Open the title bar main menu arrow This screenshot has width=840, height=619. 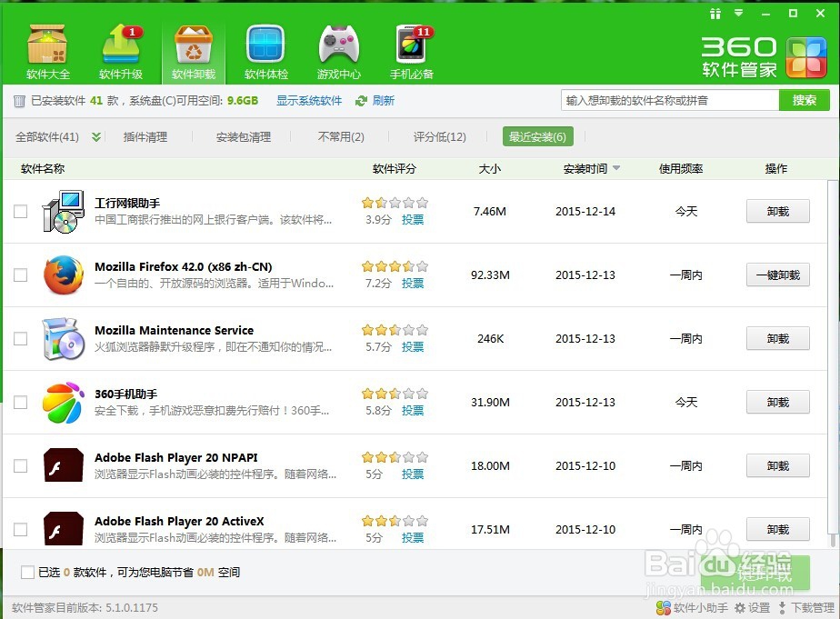739,13
